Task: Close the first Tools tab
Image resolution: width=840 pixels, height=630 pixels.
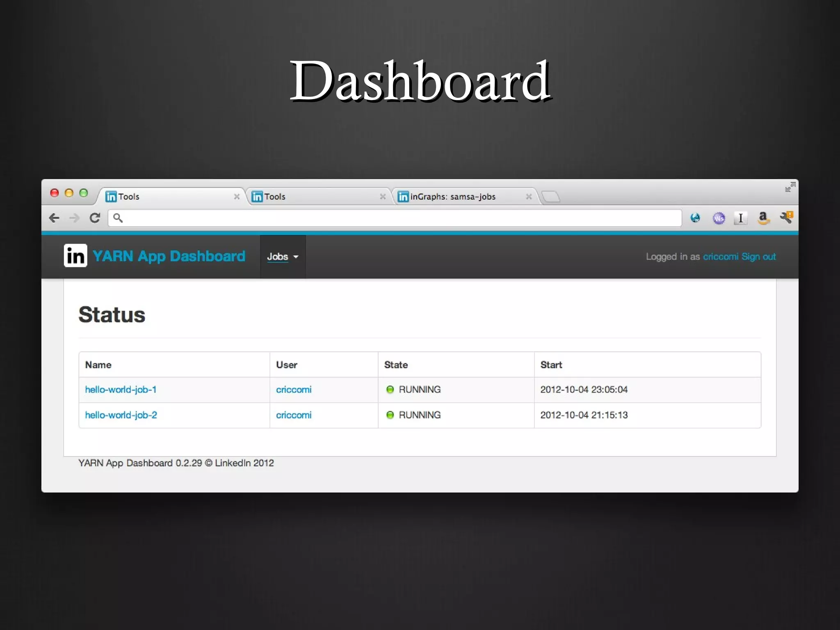Action: pos(237,196)
